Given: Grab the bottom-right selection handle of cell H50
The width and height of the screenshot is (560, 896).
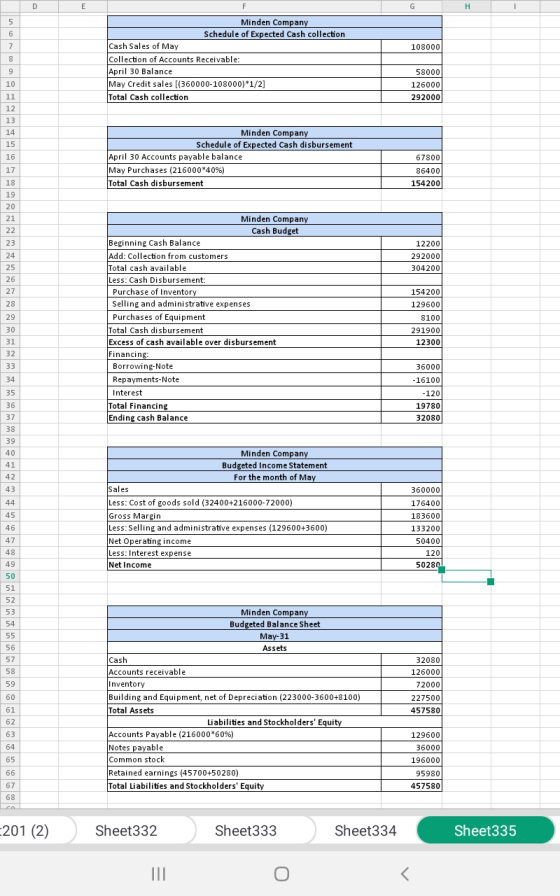Looking at the screenshot, I should (x=490, y=582).
